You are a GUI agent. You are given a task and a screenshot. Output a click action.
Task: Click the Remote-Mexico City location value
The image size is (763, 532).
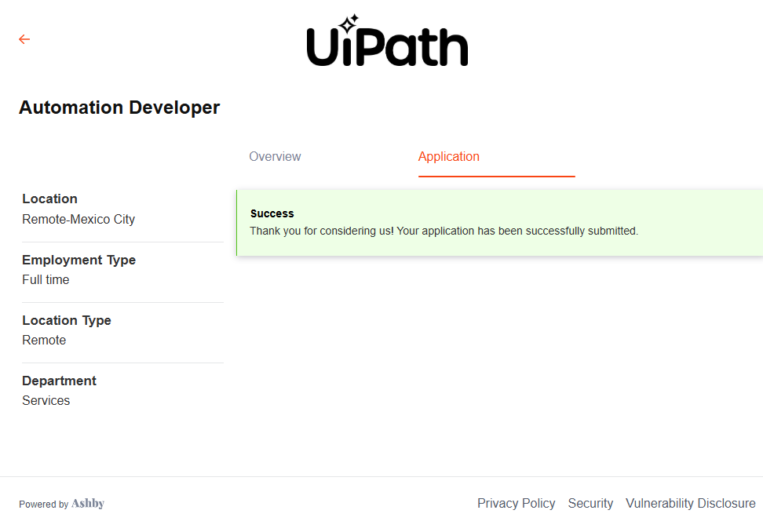pyautogui.click(x=78, y=220)
